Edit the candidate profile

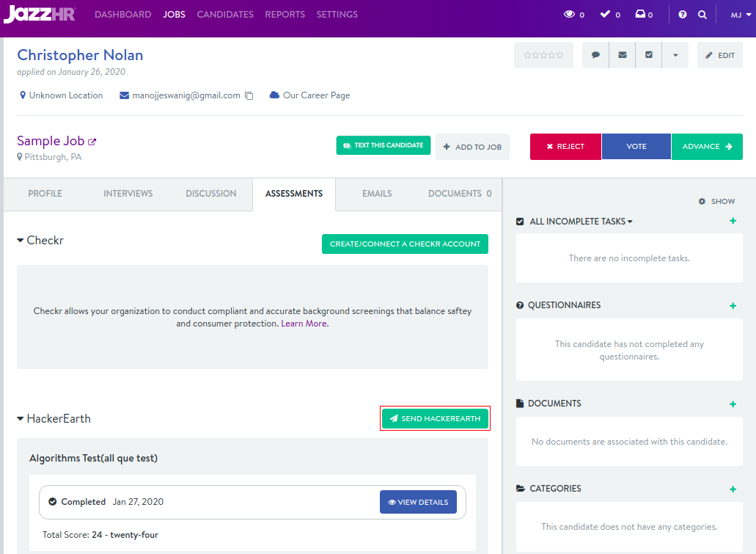720,55
